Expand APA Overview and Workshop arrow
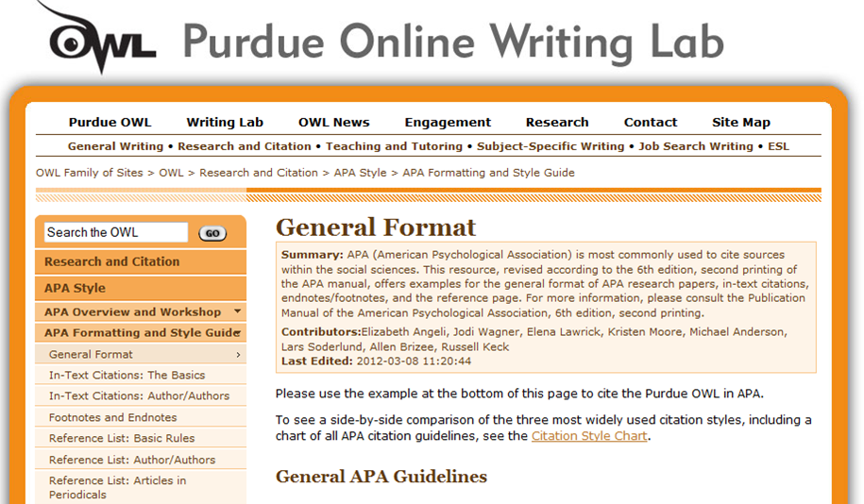The height and width of the screenshot is (504, 864). click(238, 311)
